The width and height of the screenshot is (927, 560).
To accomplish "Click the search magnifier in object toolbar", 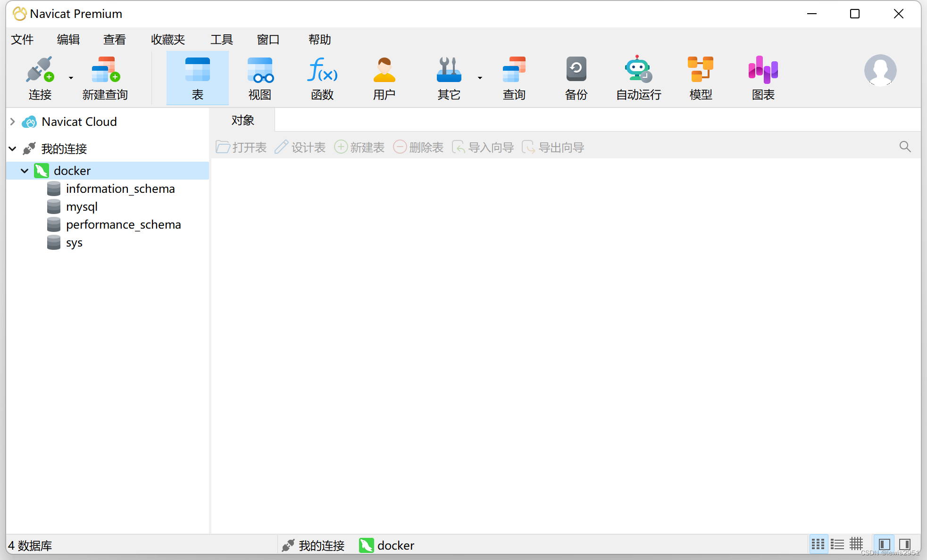I will point(904,147).
